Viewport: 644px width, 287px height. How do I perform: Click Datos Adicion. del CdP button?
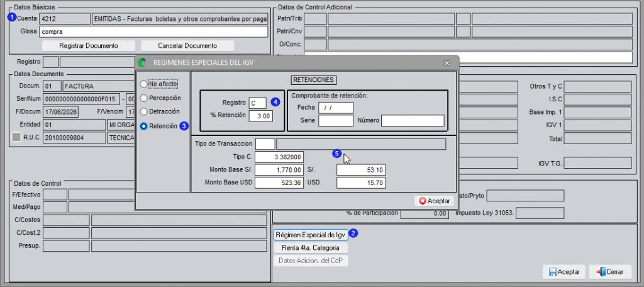(311, 261)
